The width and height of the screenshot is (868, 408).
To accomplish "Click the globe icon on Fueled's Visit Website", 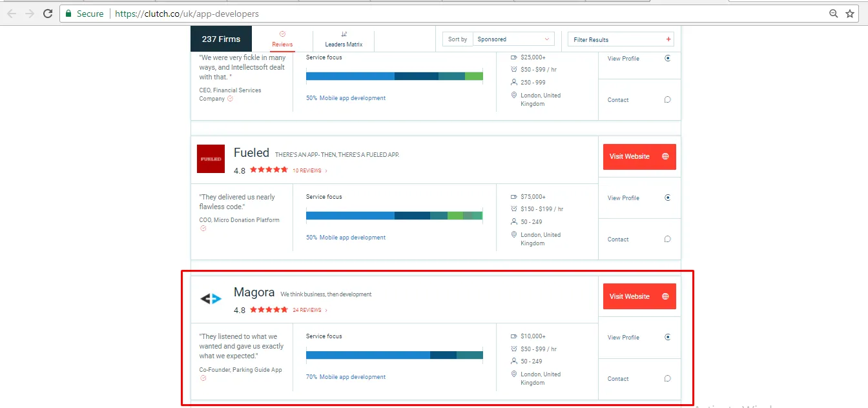I will (x=665, y=156).
